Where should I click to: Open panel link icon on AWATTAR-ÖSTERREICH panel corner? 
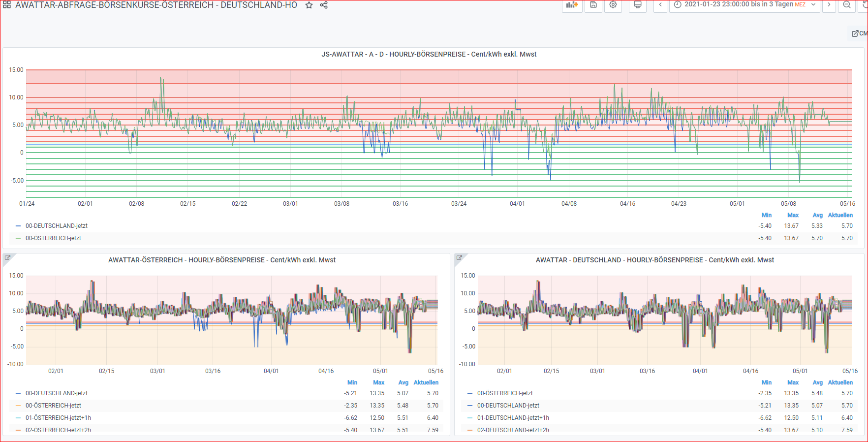pos(8,257)
